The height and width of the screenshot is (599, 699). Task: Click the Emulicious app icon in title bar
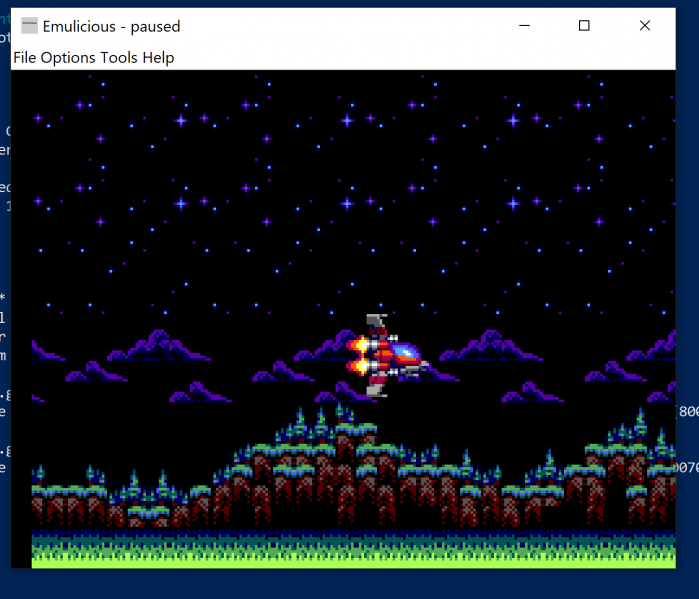click(x=29, y=26)
